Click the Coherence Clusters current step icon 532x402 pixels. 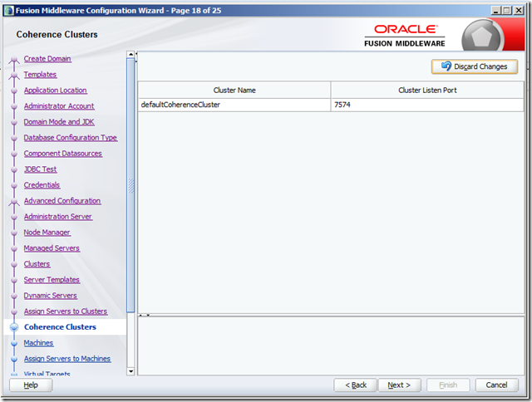[14, 327]
